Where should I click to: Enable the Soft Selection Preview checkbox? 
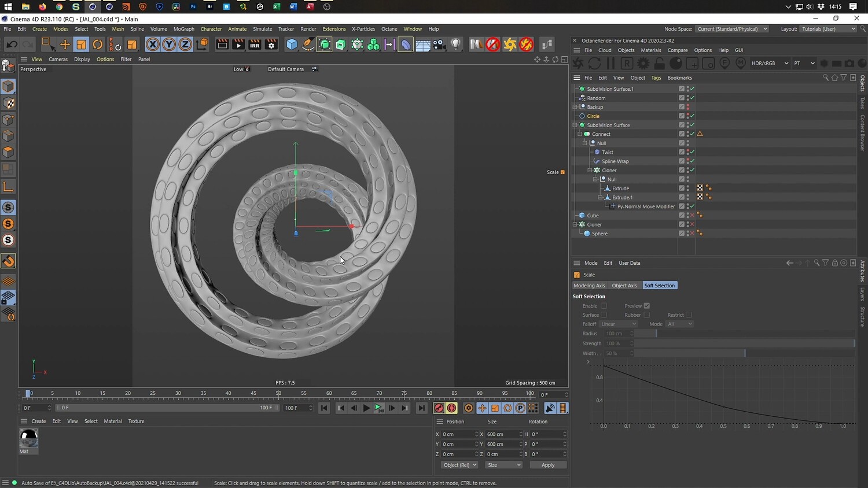[x=646, y=306]
